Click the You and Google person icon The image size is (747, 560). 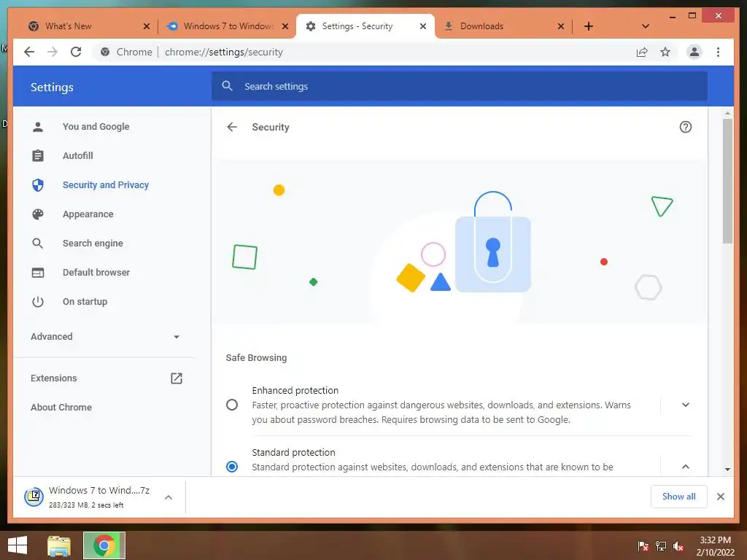pyautogui.click(x=38, y=127)
